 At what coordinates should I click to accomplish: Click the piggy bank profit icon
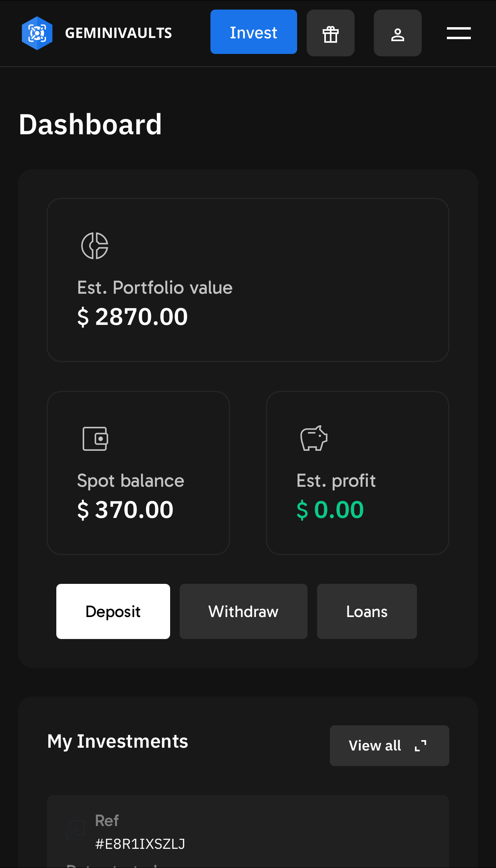(314, 438)
